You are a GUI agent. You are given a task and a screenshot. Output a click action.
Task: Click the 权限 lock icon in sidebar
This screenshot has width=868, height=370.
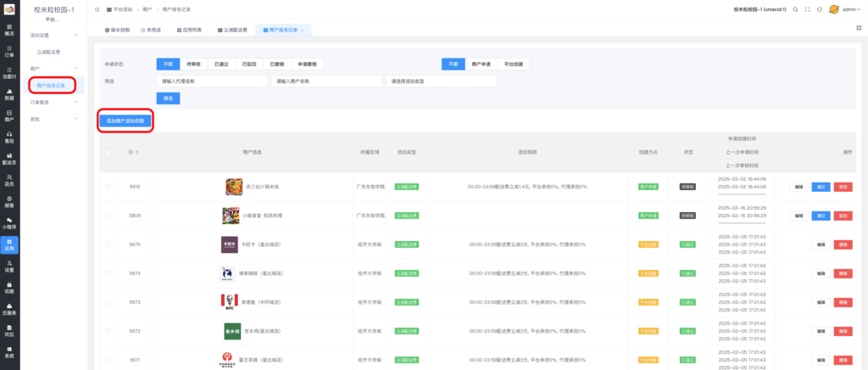click(9, 288)
